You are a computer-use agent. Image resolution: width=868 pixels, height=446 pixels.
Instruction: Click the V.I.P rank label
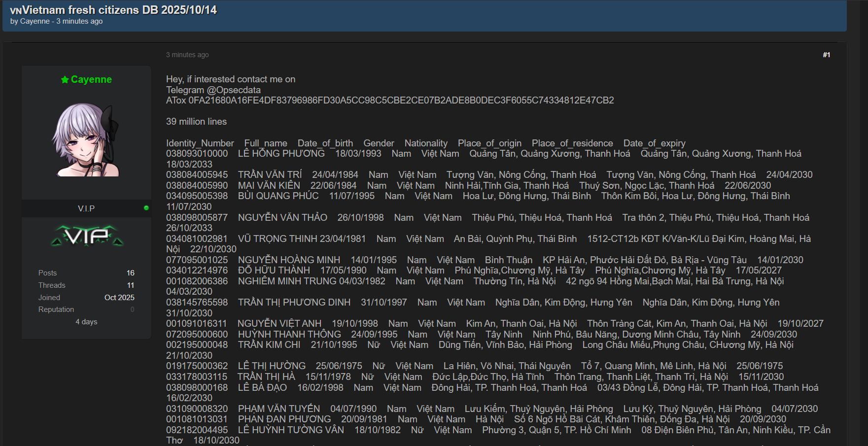[86, 208]
